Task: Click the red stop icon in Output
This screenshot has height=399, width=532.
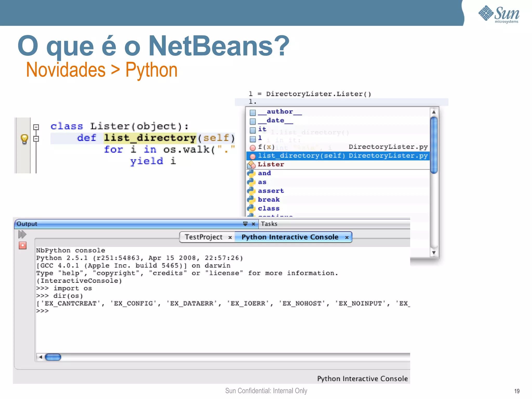Action: coord(23,245)
